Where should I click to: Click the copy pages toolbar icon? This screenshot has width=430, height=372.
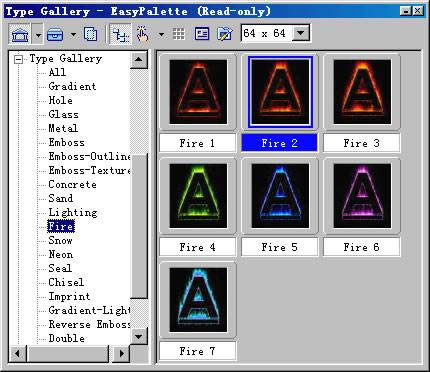pyautogui.click(x=91, y=34)
